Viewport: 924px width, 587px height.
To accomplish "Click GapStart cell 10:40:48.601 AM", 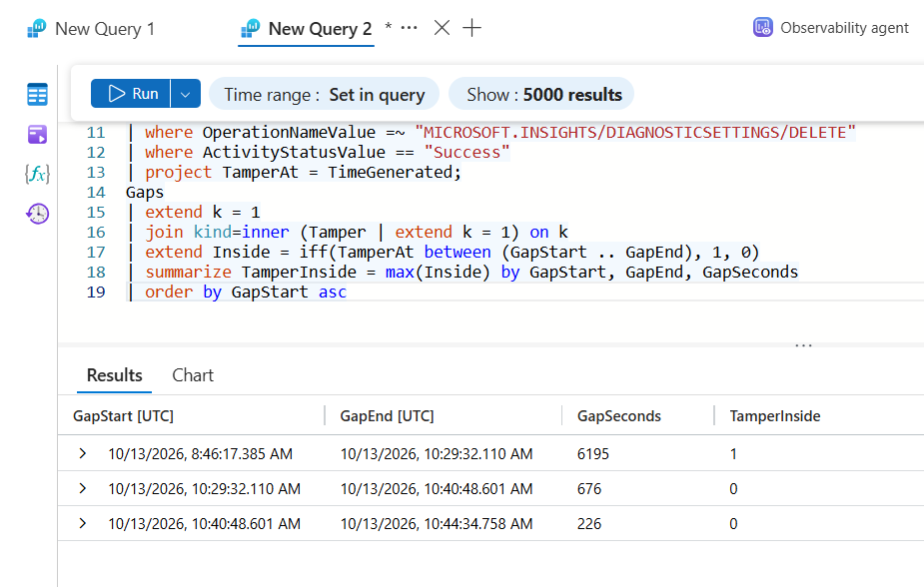I will (204, 523).
